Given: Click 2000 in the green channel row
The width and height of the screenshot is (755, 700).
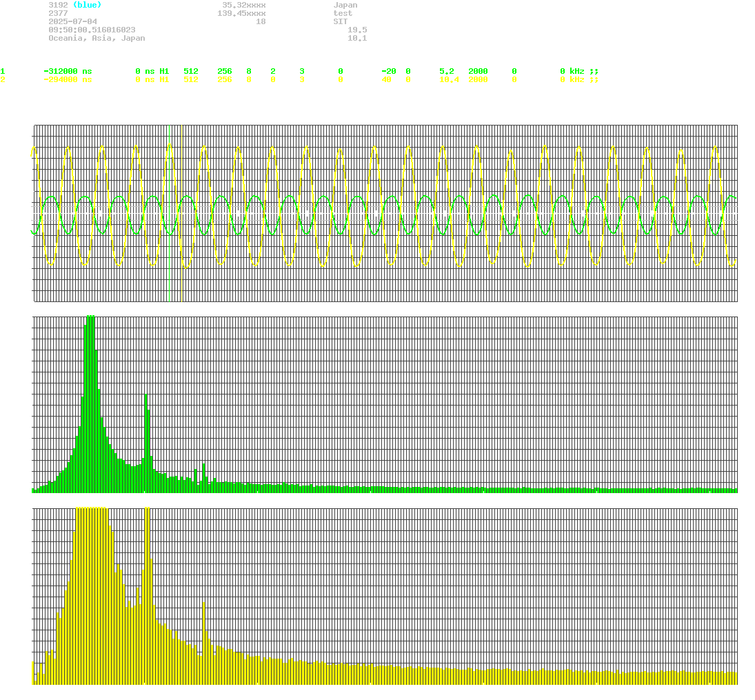Looking at the screenshot, I should point(478,71).
